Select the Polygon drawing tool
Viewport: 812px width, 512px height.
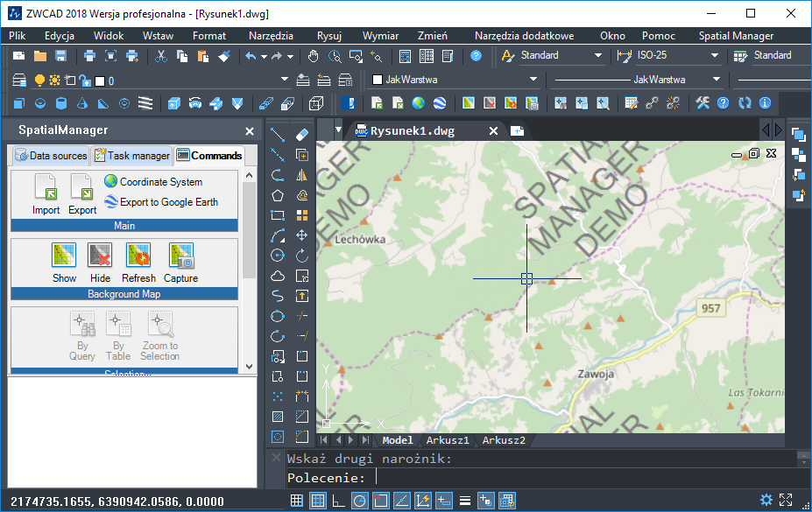point(278,195)
